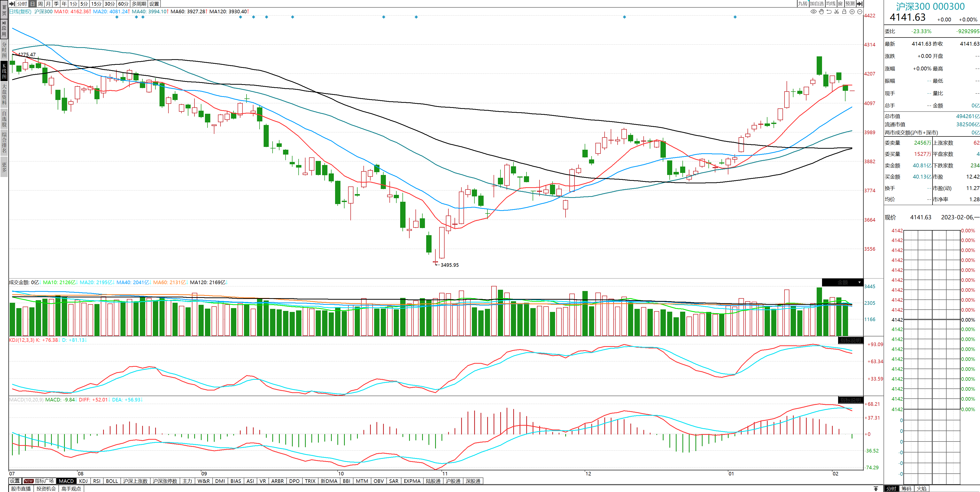Select the scissors cut tool icon
Image resolution: width=980 pixels, height=492 pixels.
coord(837,12)
